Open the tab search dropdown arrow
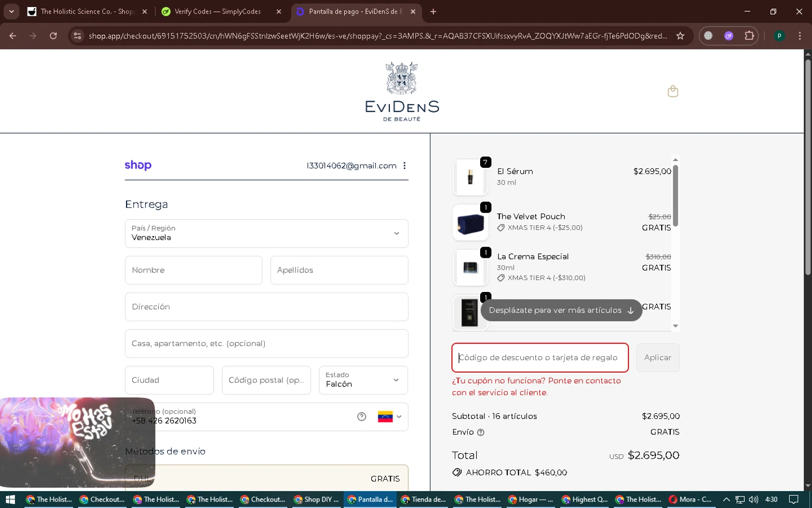 click(11, 11)
